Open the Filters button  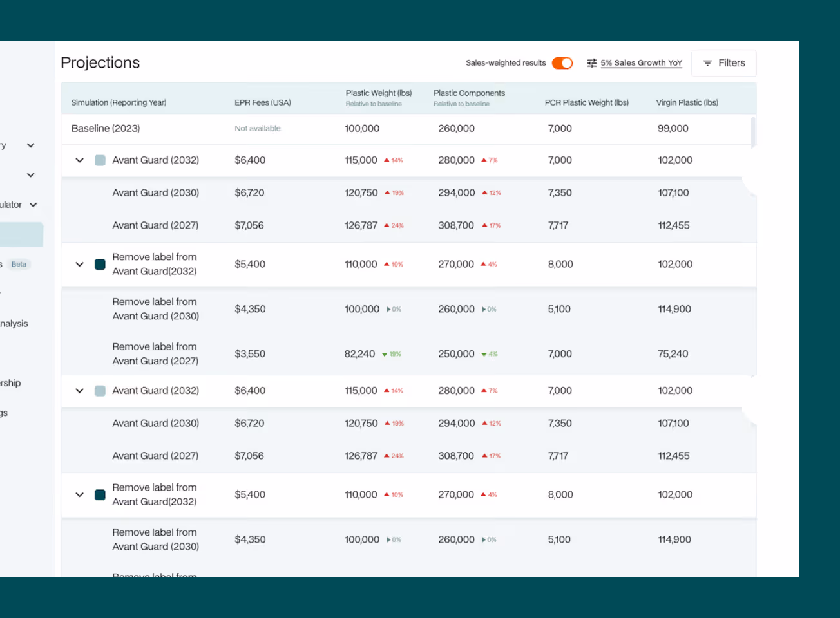point(724,63)
